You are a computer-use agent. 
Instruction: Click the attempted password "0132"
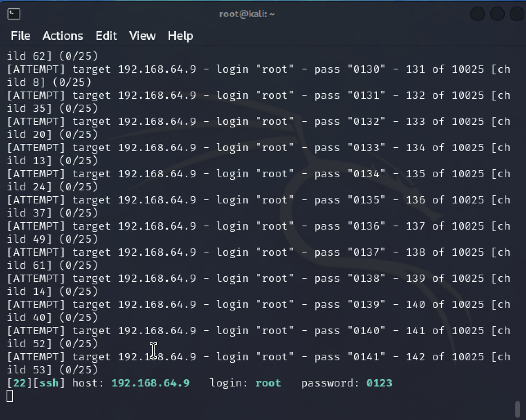coord(366,121)
